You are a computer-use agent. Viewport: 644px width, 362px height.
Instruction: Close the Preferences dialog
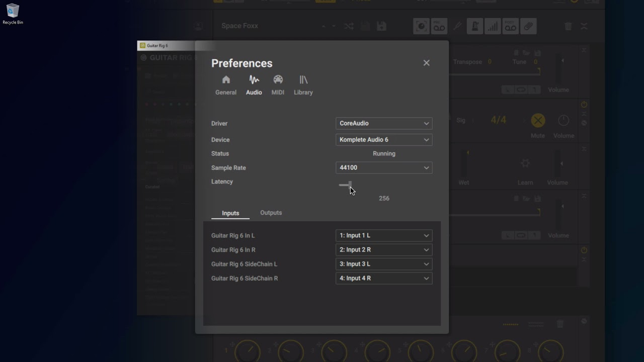pos(427,63)
